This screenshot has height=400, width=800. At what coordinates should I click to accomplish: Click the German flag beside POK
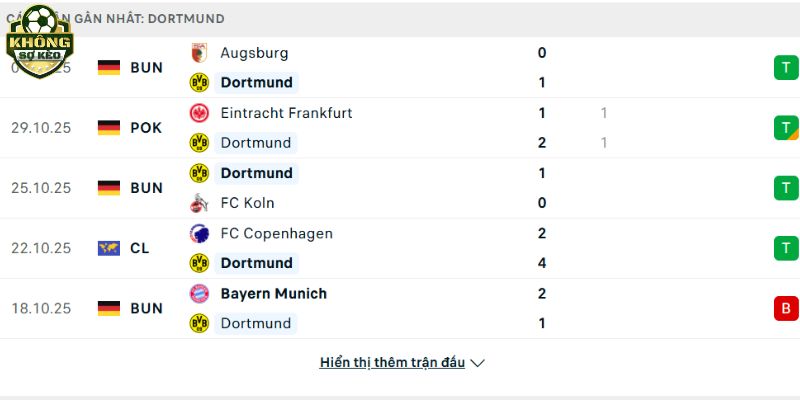point(109,128)
